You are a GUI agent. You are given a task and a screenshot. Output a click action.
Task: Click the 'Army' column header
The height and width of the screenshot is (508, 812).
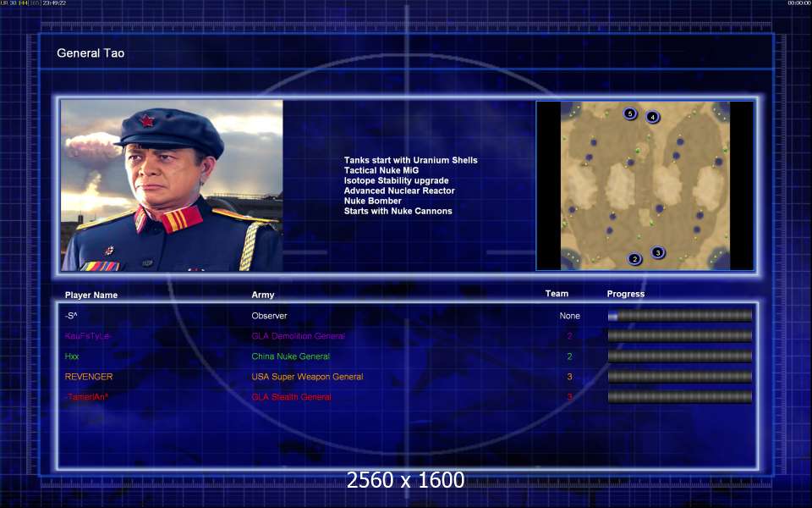point(263,295)
